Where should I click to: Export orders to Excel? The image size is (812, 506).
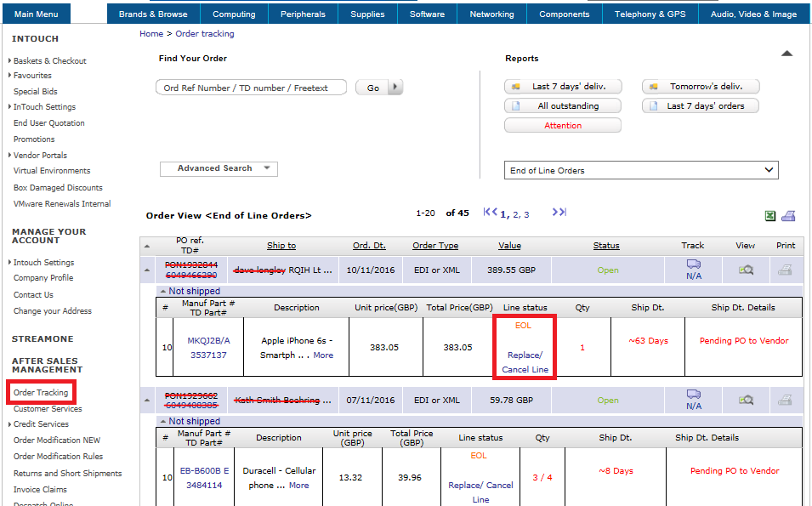[x=769, y=216]
